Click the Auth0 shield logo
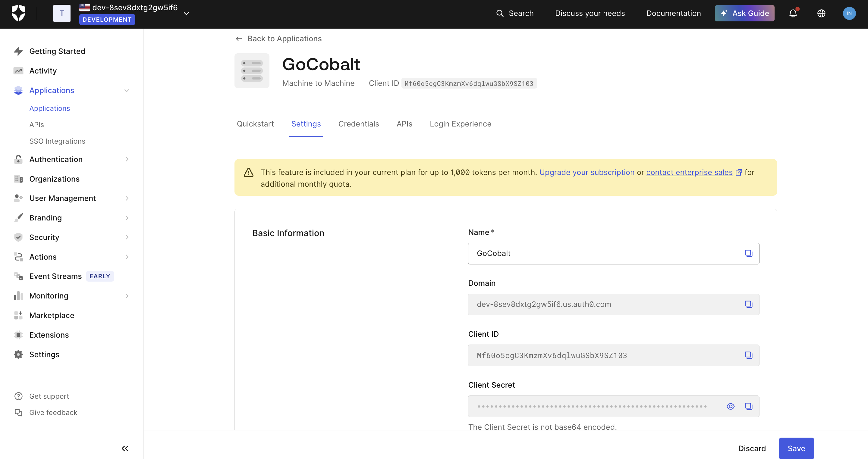868x459 pixels. click(x=18, y=14)
